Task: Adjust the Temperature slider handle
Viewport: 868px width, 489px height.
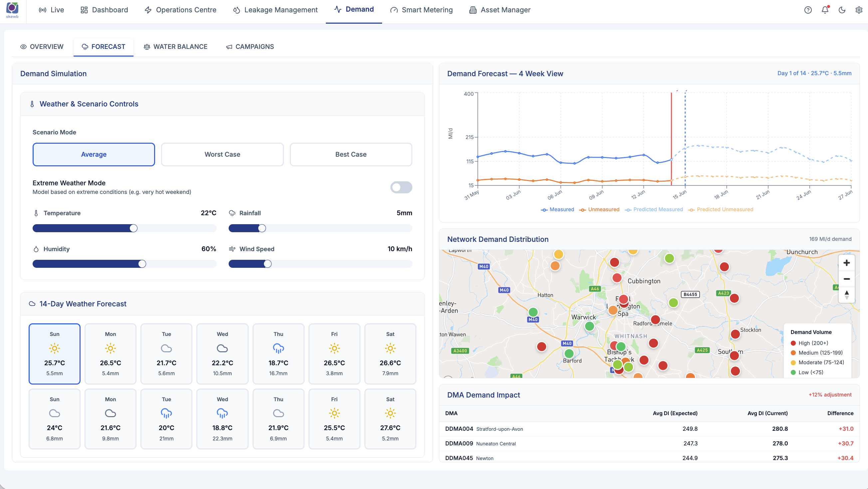Action: click(x=133, y=228)
